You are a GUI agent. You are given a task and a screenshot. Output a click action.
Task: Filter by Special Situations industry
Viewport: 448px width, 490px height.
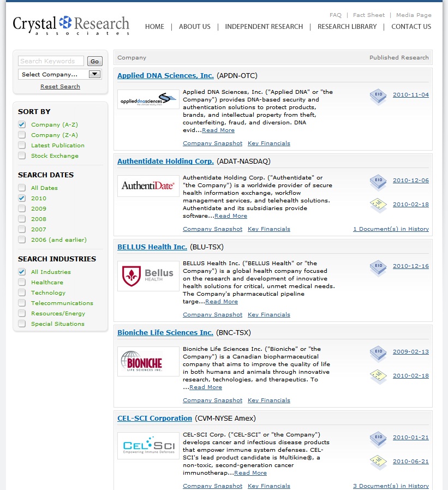click(22, 324)
